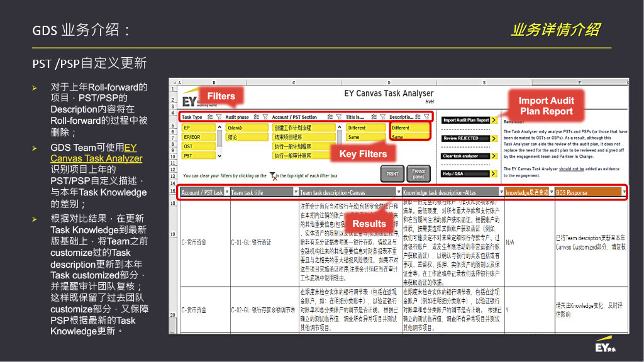Click the worksheet Select All corner
Image resolution: width=644 pixels, height=362 pixels.
click(174, 82)
